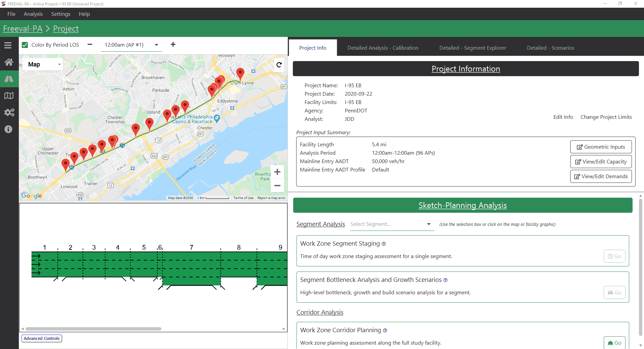Advance to next analysis period with plus icon
Screen dimensions: 644x349
[x=173, y=45]
